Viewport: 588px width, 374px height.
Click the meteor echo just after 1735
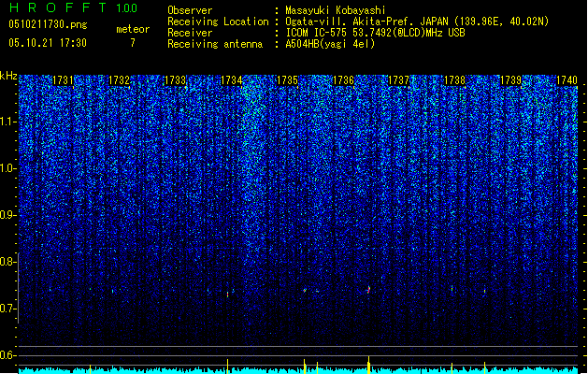(x=305, y=291)
